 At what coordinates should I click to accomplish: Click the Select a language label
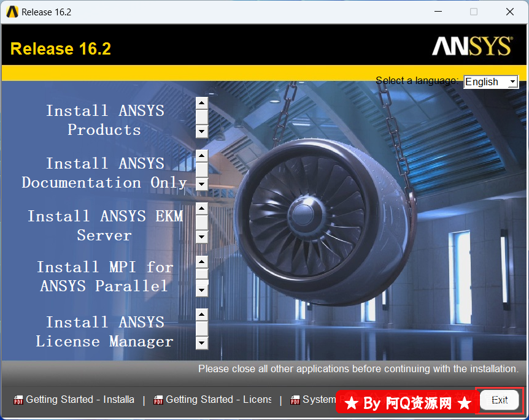(417, 81)
